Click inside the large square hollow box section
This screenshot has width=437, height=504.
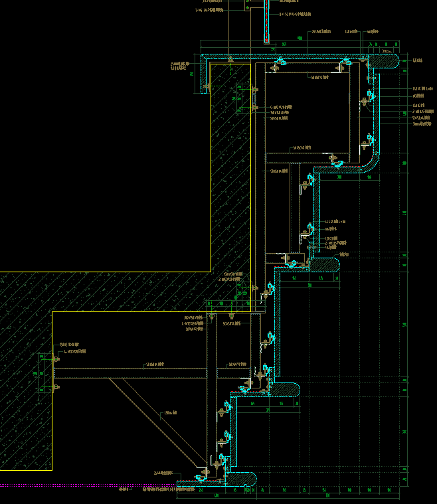pyautogui.click(x=307, y=113)
